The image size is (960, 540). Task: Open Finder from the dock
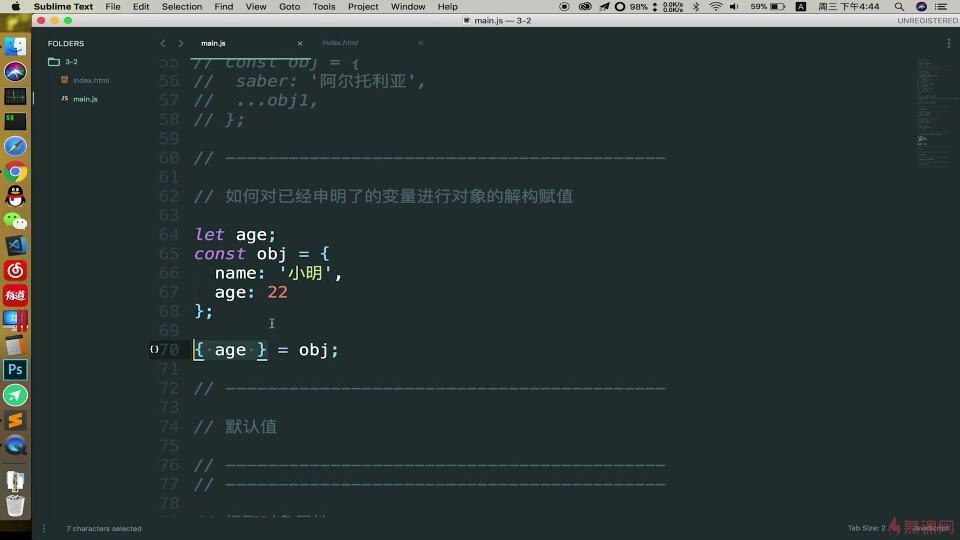point(15,47)
